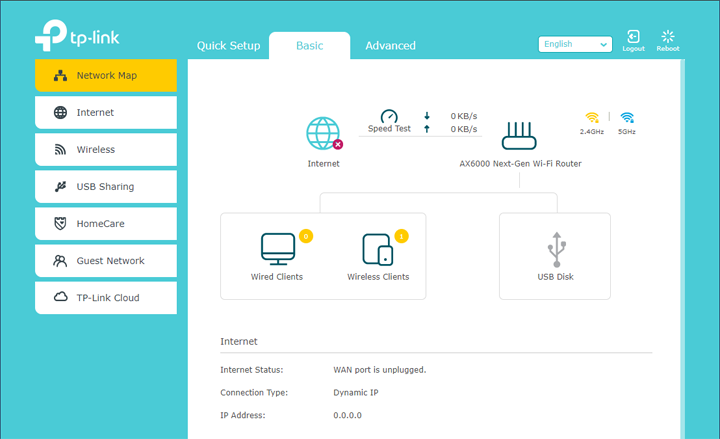Open the English language dropdown
720x439 pixels.
(575, 45)
